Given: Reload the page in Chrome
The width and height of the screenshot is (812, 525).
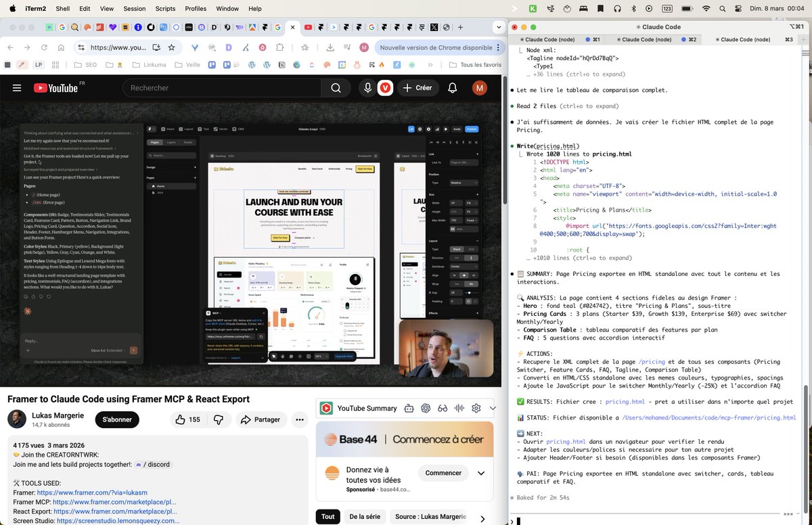Looking at the screenshot, I should tap(44, 48).
